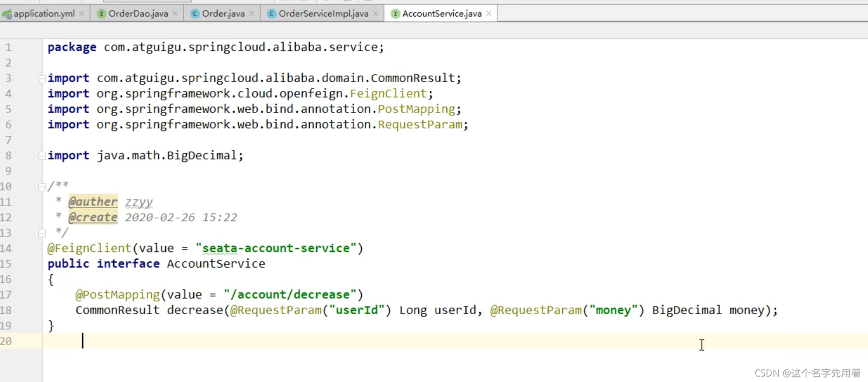Screen dimensions: 868x382
Task: Click the decrease method name
Action: tap(195, 310)
